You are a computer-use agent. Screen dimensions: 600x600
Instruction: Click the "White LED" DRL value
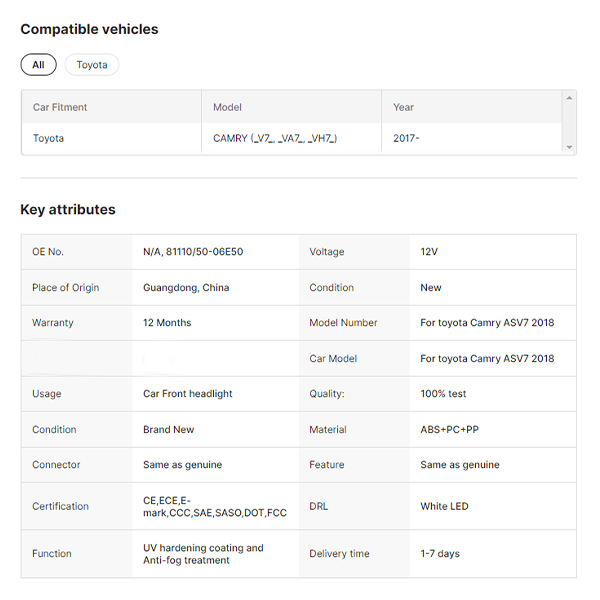[444, 506]
